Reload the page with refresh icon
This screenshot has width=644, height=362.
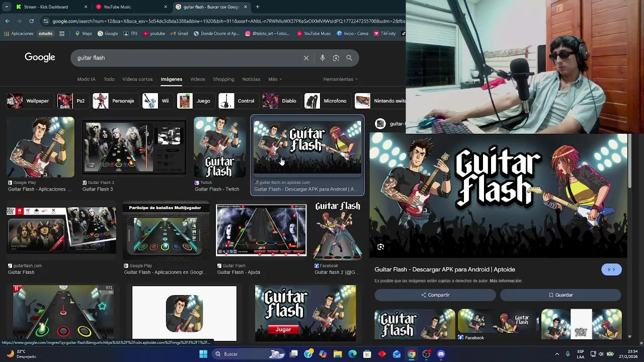[x=31, y=21]
